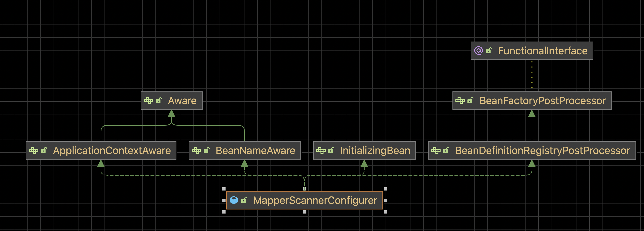Viewport: 644px width, 231px height.
Task: Click the interface icon on BeanFactoryPostProcessor
Action: point(460,100)
